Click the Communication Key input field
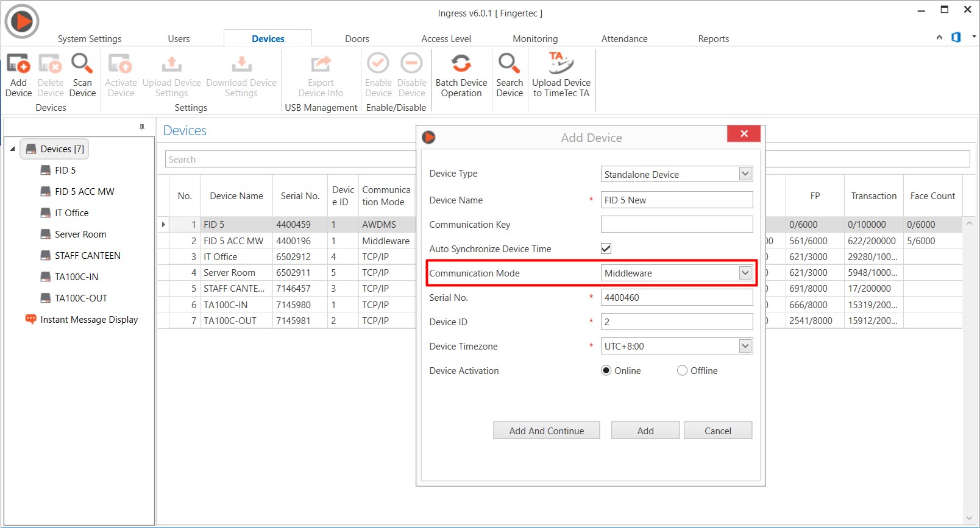This screenshot has height=528, width=980. pyautogui.click(x=676, y=224)
